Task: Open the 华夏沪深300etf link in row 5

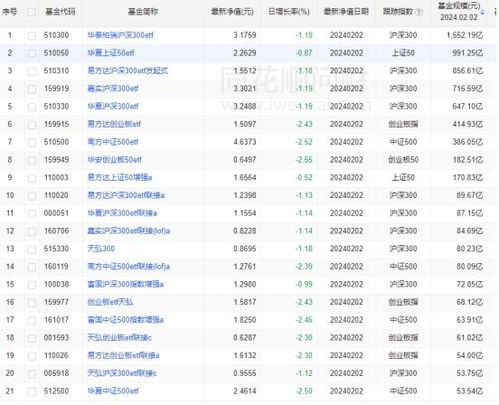Action: pos(113,106)
